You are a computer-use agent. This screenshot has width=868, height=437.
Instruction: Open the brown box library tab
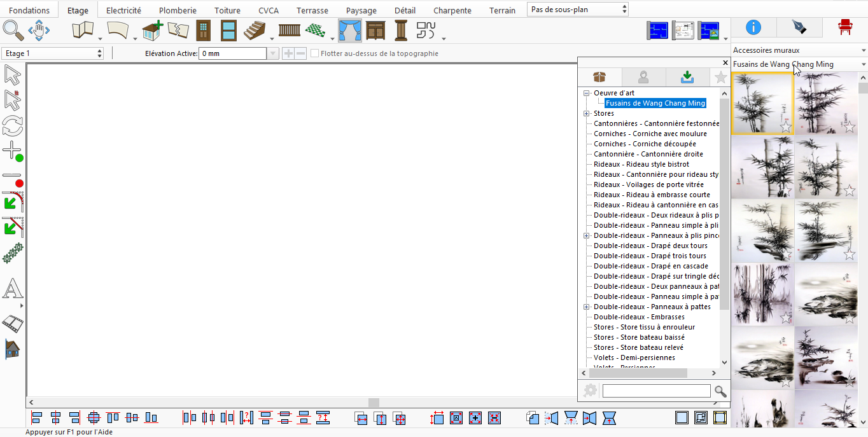click(x=599, y=77)
